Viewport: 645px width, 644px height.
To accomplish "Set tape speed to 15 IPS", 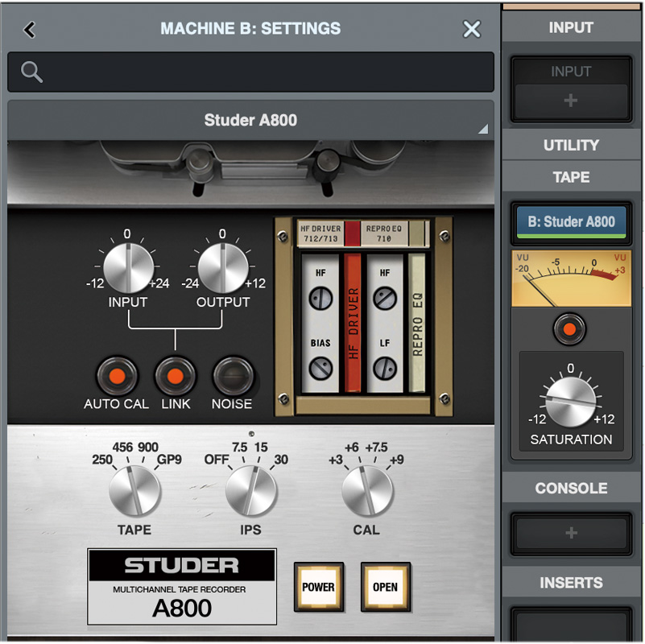I will click(x=261, y=447).
